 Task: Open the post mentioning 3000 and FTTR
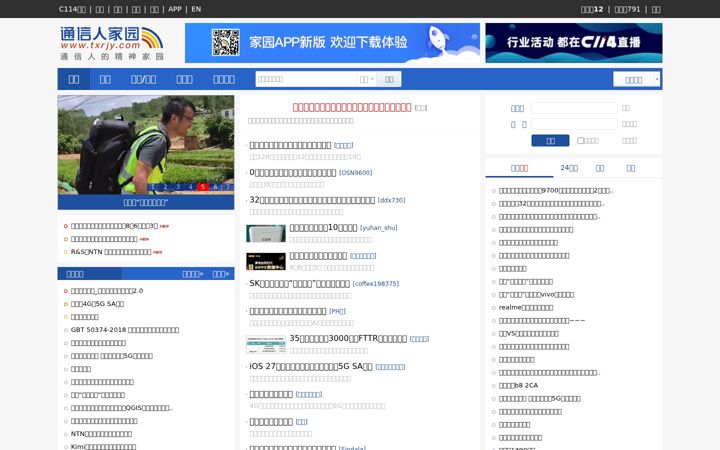[x=348, y=338]
